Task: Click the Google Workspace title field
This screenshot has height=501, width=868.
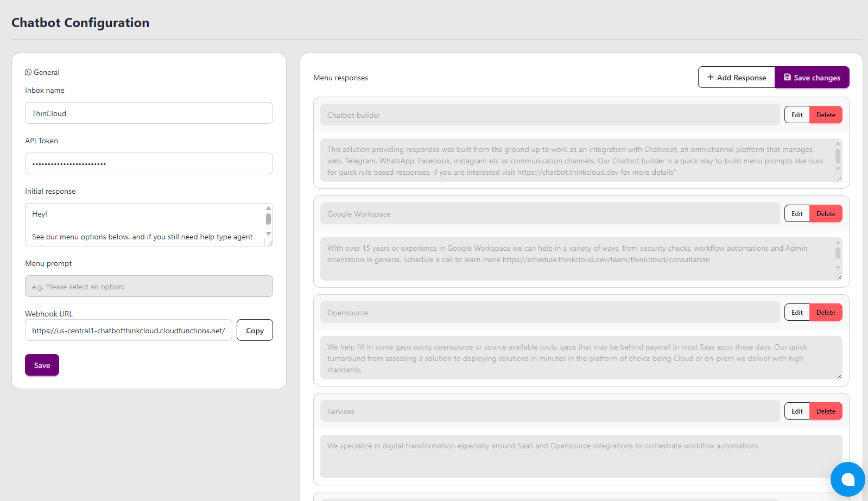Action: (x=550, y=213)
